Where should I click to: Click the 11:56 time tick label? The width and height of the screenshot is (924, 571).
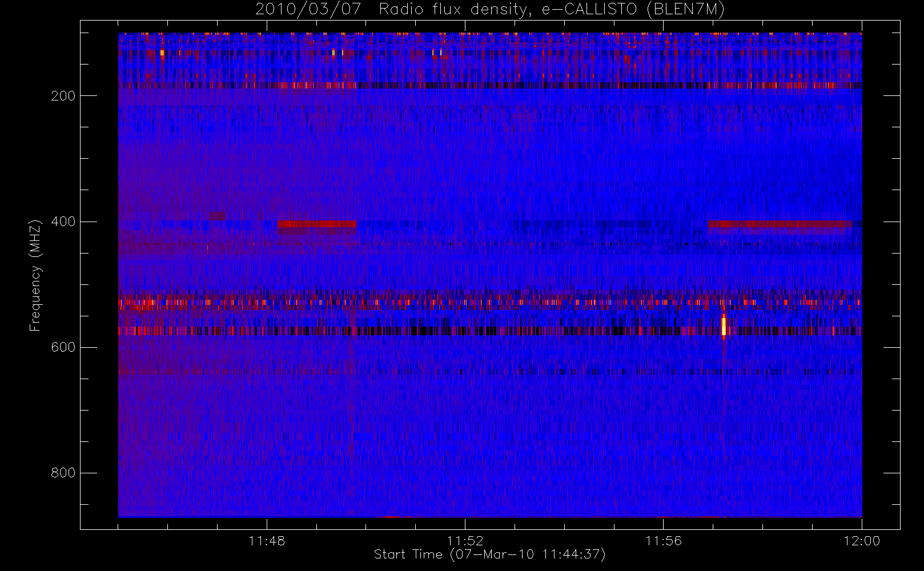[x=664, y=541]
